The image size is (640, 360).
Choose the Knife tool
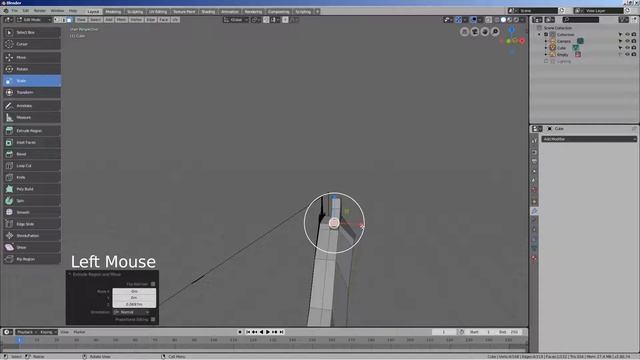pyautogui.click(x=32, y=178)
